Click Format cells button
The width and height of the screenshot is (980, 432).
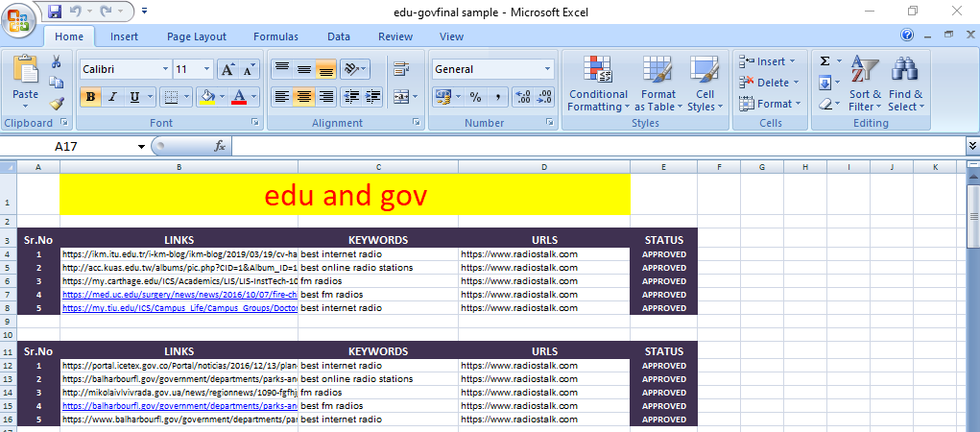770,104
